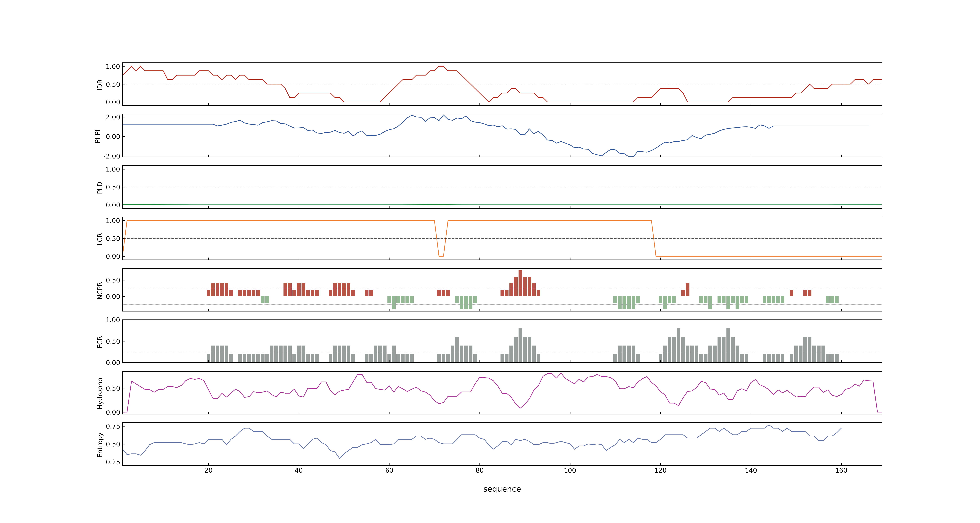The height and width of the screenshot is (523, 980).
Task: Click x-axis tick label 40
Action: [x=299, y=470]
